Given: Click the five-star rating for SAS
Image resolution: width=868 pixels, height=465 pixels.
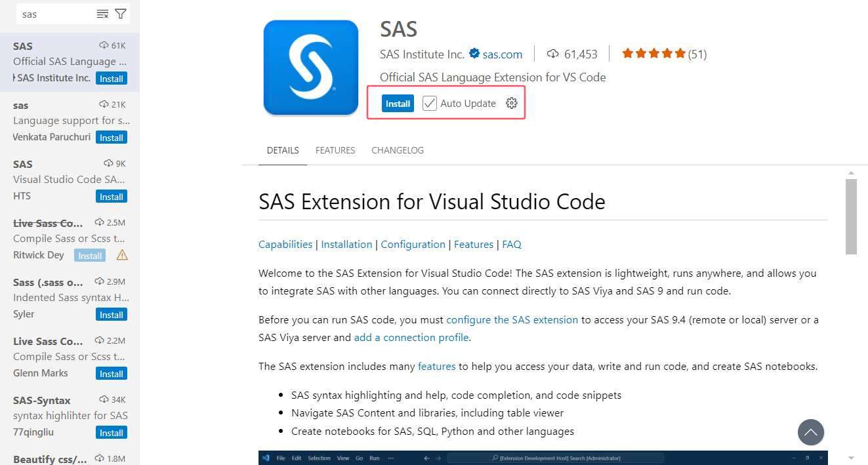Looking at the screenshot, I should click(653, 54).
